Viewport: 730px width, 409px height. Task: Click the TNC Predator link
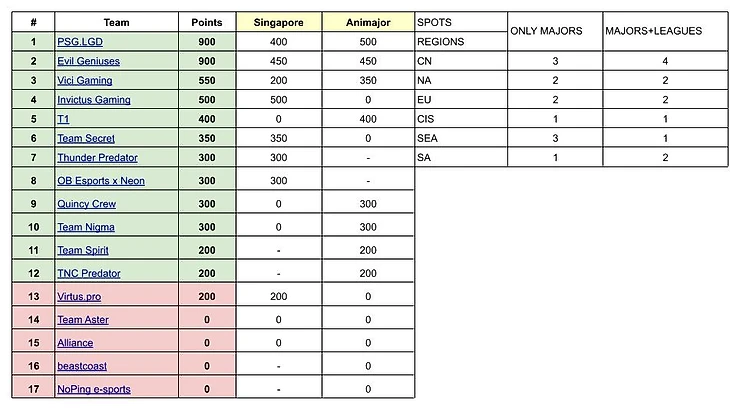click(89, 273)
